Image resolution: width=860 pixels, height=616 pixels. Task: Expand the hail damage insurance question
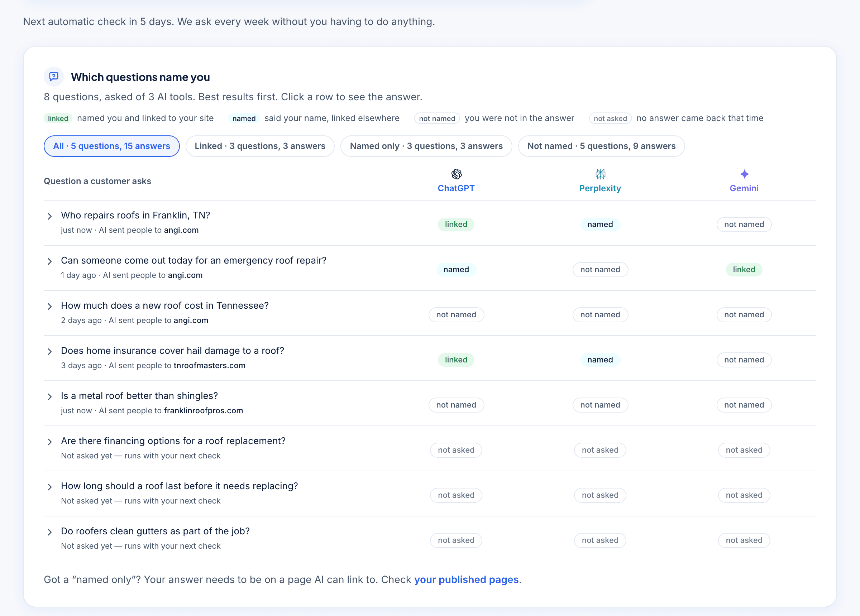[50, 351]
